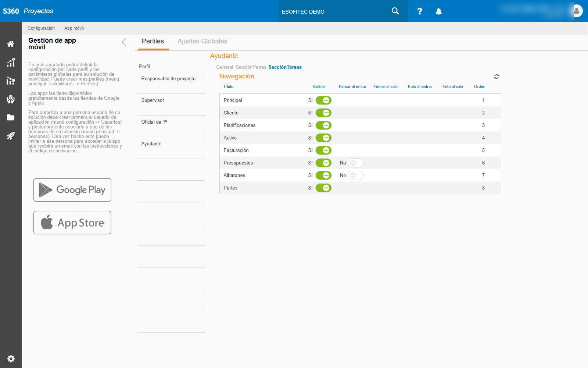Select the Cliente row title
This screenshot has height=368, width=588.
click(x=231, y=113)
